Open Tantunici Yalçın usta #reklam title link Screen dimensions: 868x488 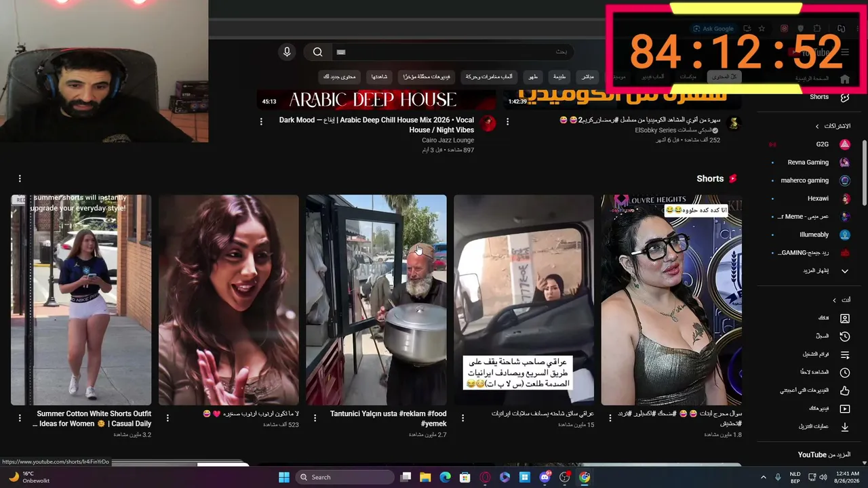click(x=388, y=418)
